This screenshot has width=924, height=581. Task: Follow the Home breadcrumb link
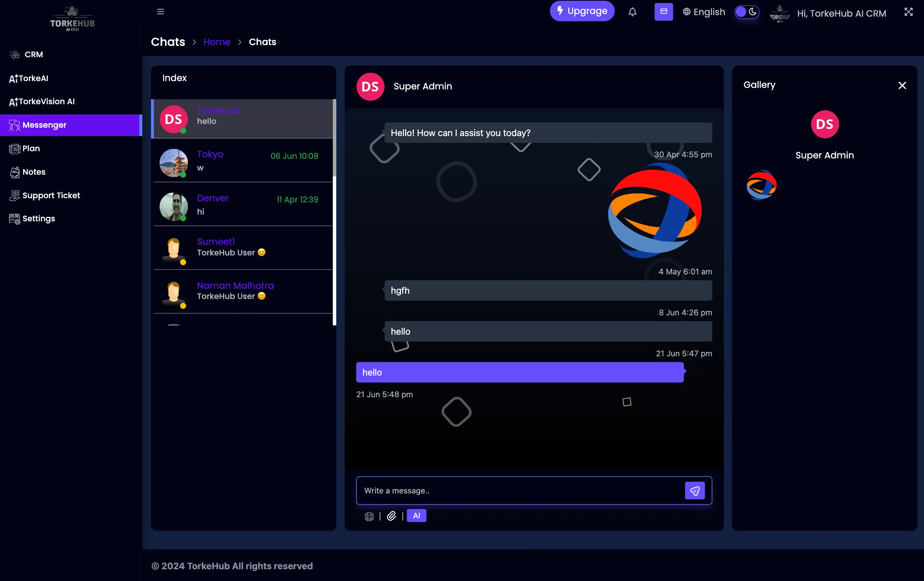217,42
